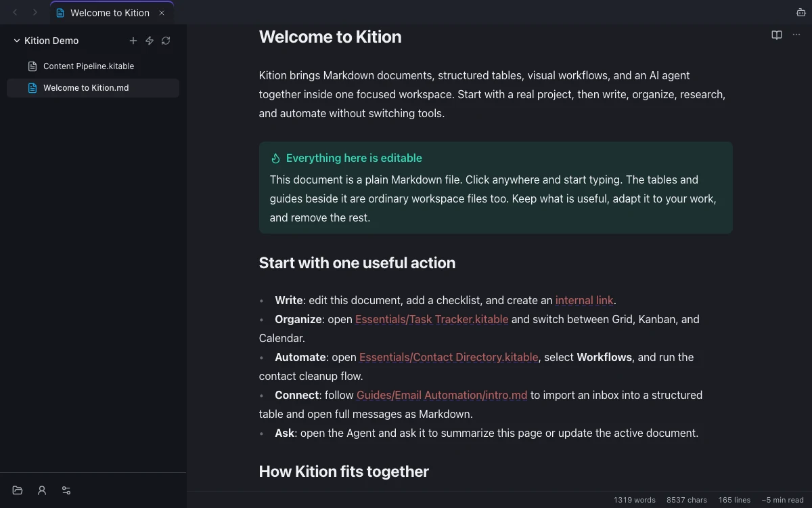Click the ~5 min read status entry
Screen dimensions: 812x508
pos(783,500)
